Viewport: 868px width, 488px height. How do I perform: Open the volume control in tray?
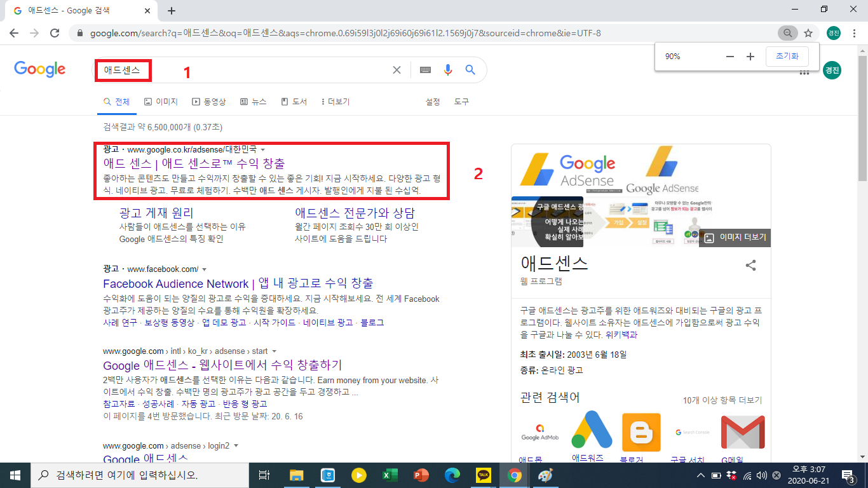pyautogui.click(x=761, y=475)
